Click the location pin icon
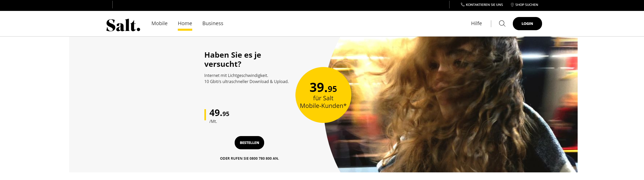 pos(512,5)
